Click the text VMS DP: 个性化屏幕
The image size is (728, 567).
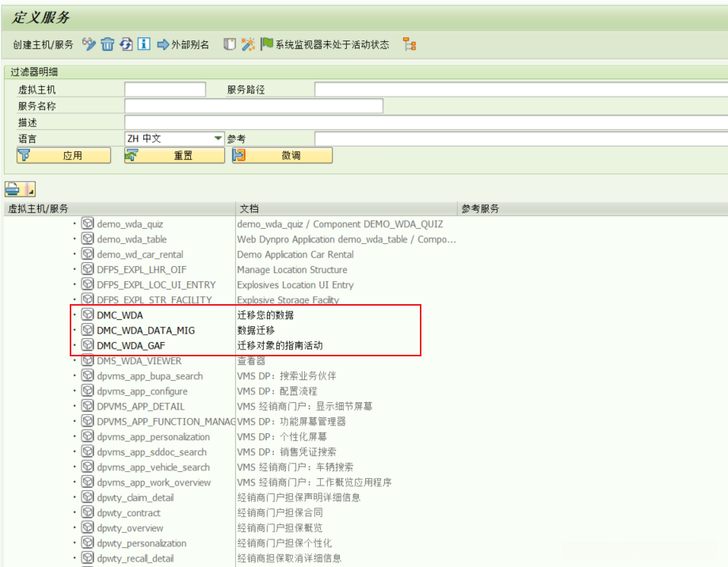click(x=282, y=436)
